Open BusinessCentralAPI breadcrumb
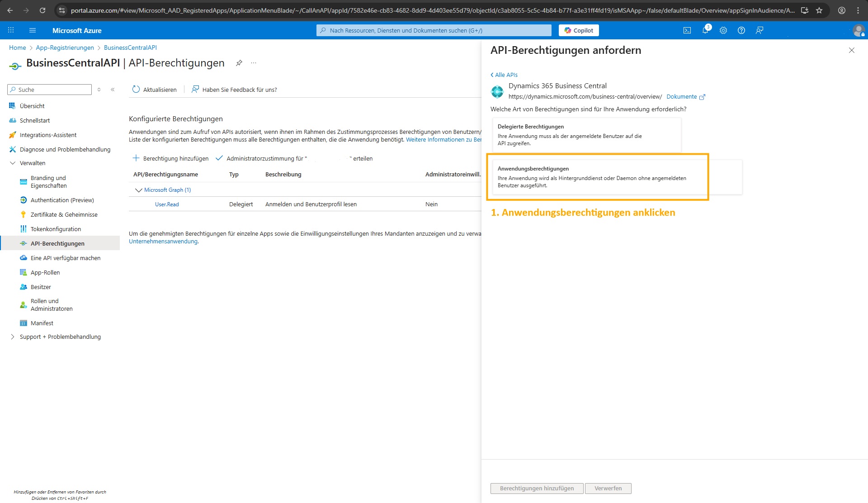 point(130,47)
